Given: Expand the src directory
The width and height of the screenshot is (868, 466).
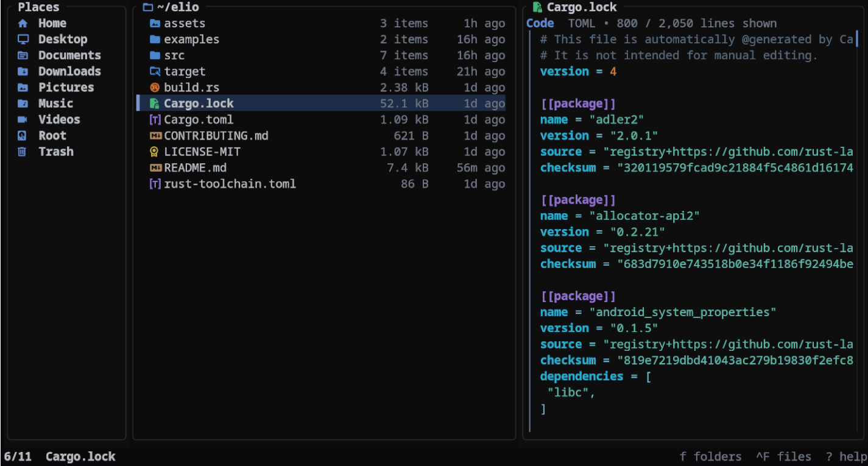Looking at the screenshot, I should tap(174, 55).
